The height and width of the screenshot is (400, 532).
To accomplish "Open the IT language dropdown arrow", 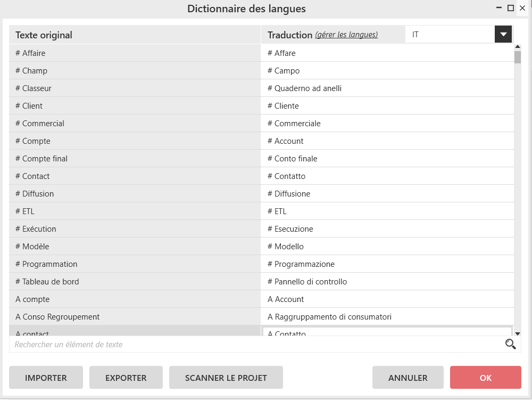I will (503, 35).
